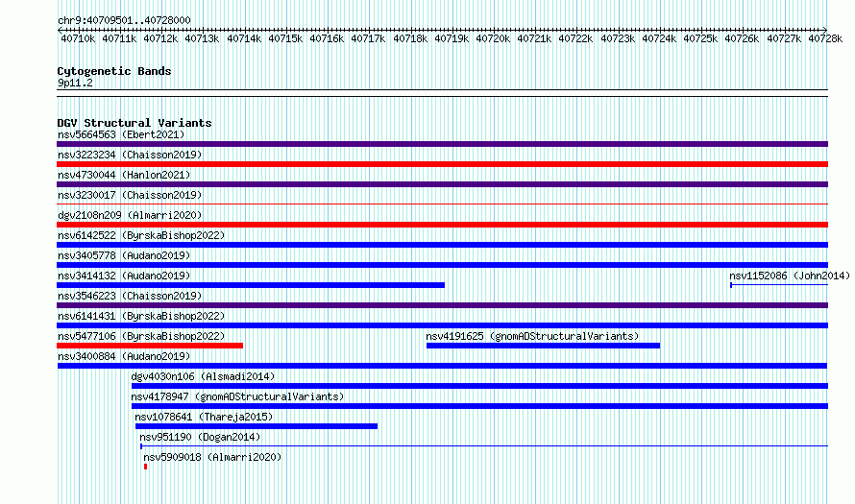855x504 pixels.
Task: Click dgv2108n209 (Almarri2020) label
Action: click(x=130, y=215)
